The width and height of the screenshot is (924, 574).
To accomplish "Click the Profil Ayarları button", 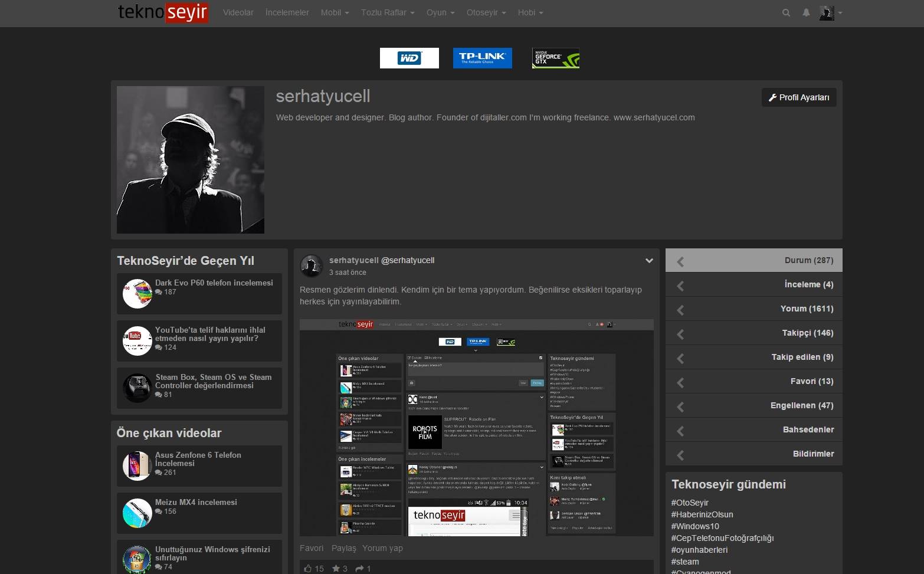I will pos(799,97).
